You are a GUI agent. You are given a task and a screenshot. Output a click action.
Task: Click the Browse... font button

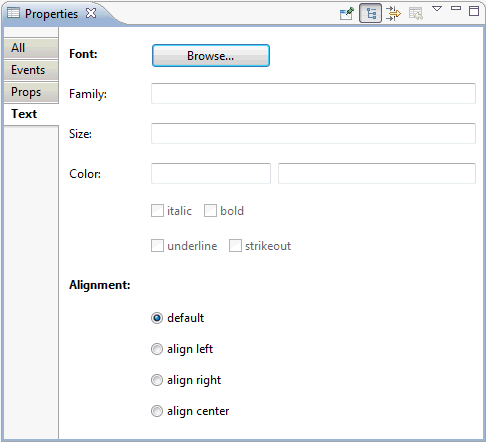click(211, 56)
